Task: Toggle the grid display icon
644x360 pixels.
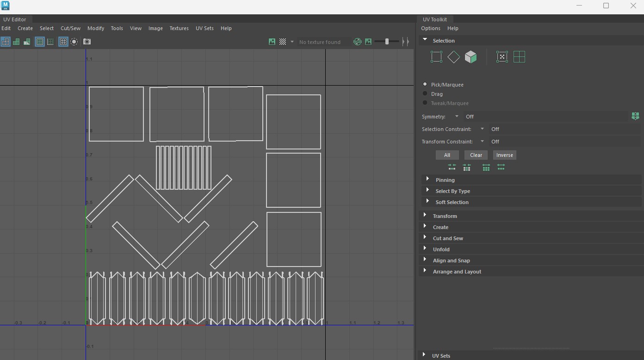Action: tap(63, 42)
